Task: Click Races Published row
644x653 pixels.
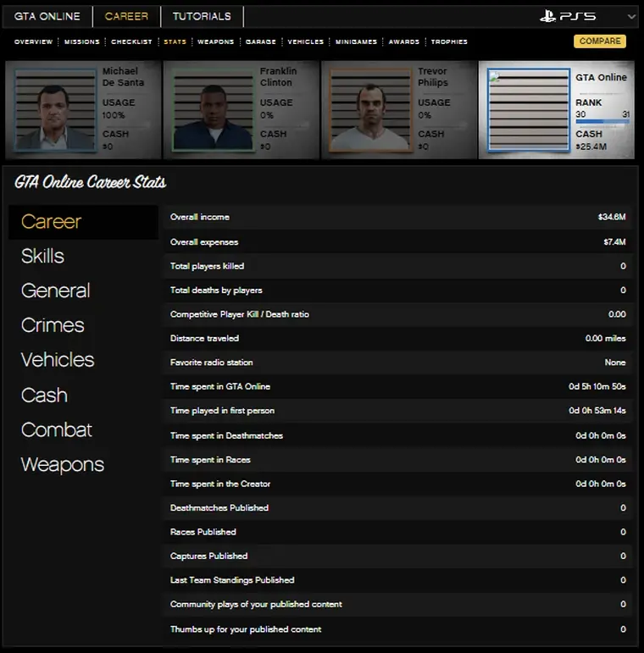Action: 397,532
